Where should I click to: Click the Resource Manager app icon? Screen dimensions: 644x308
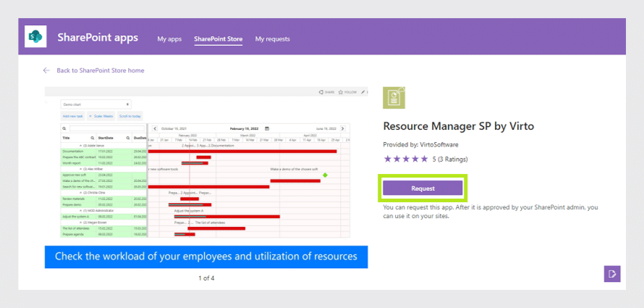tap(394, 98)
